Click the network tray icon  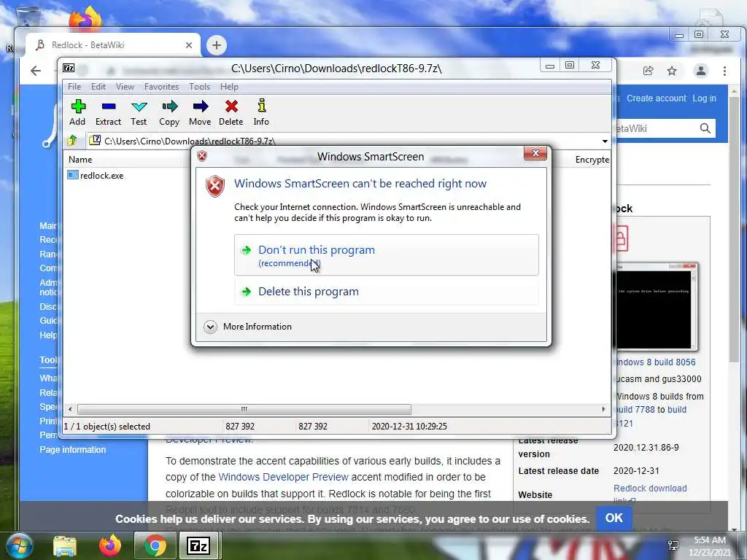point(673,545)
